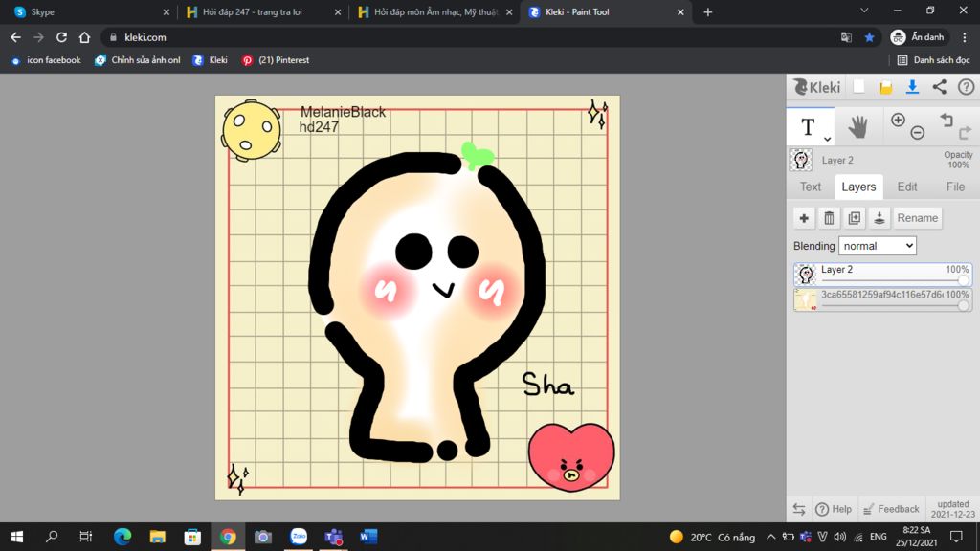Open File Explorer from the taskbar
This screenshot has width=980, height=551.
[x=158, y=537]
